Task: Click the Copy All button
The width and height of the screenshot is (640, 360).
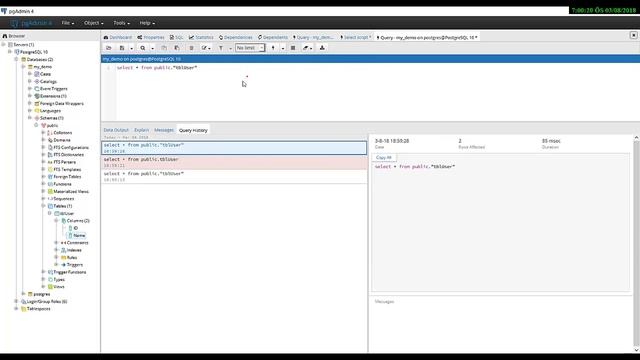Action: 384,157
